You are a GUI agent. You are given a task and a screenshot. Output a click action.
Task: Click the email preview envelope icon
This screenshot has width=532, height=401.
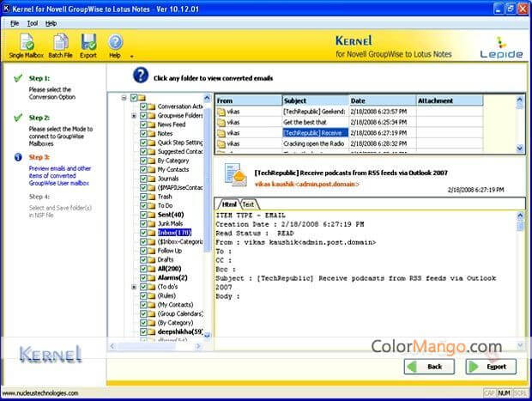tap(236, 175)
